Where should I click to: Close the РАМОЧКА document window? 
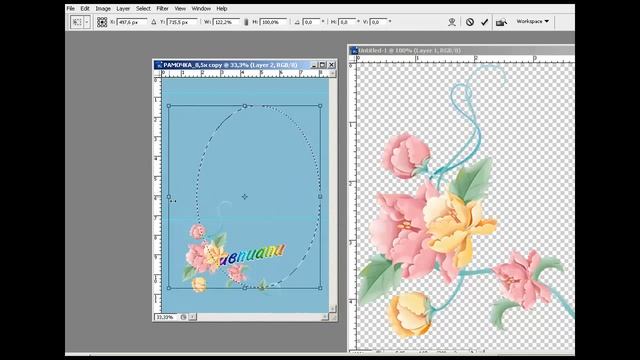point(331,65)
